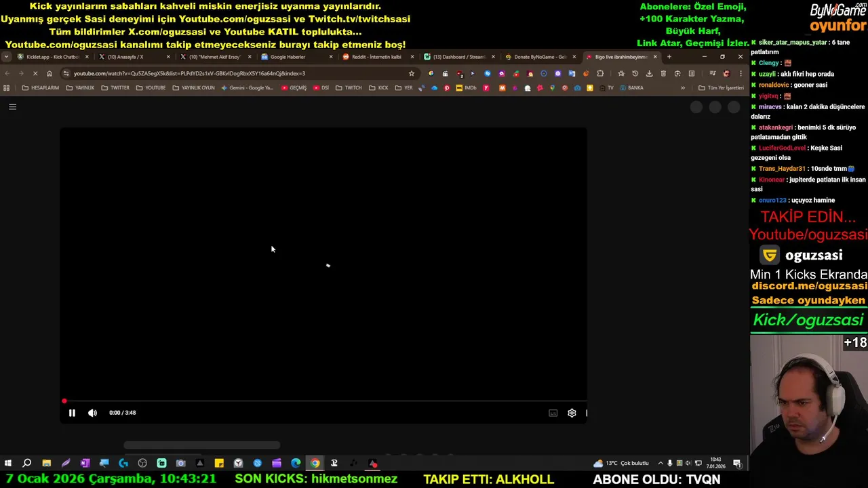Open the apps grid in the bookmarks bar
Image resolution: width=868 pixels, height=488 pixels.
click(7, 88)
